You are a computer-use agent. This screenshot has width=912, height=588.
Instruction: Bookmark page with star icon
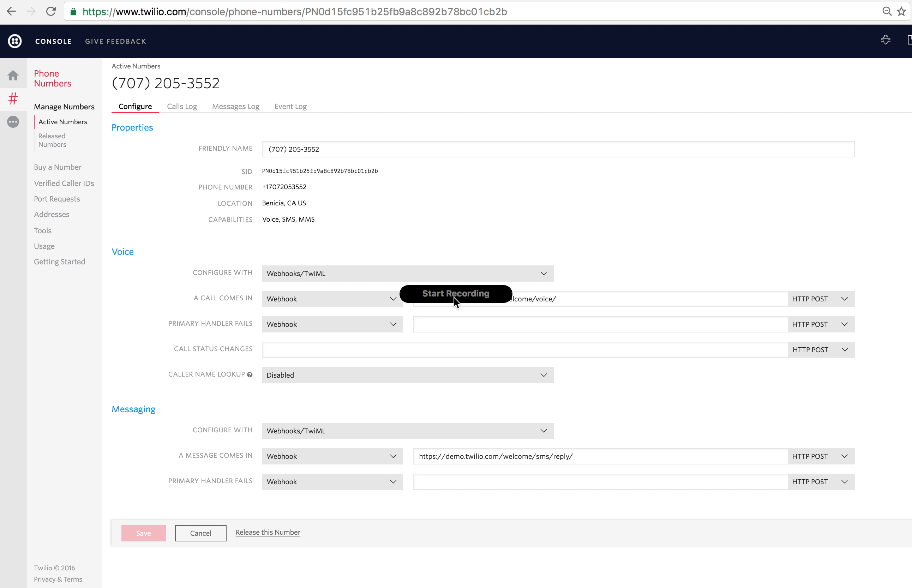901,11
